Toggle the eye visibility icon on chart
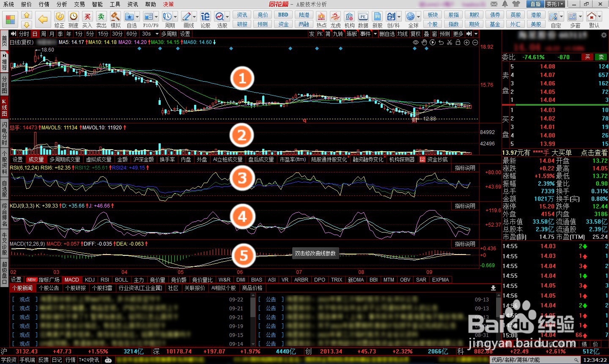609x364 pixels. (x=416, y=42)
